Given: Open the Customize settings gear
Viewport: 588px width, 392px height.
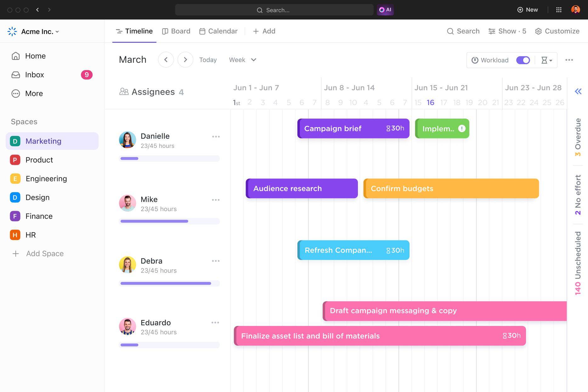Looking at the screenshot, I should 538,31.
